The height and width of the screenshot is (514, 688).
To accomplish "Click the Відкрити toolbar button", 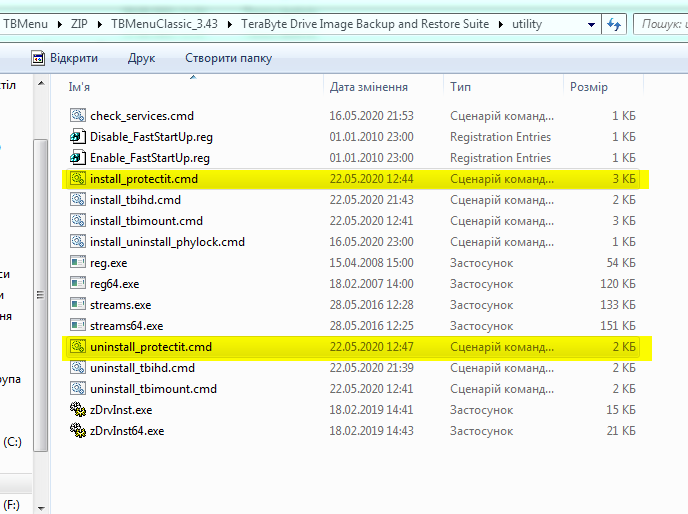I will coord(64,58).
